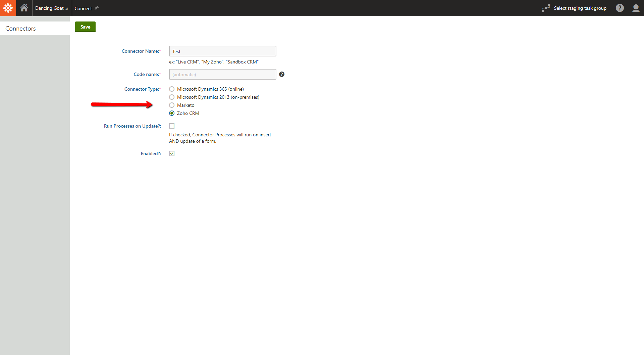This screenshot has width=644, height=355.
Task: Choose Microsoft Dynamics 365 (online)
Action: tap(172, 89)
